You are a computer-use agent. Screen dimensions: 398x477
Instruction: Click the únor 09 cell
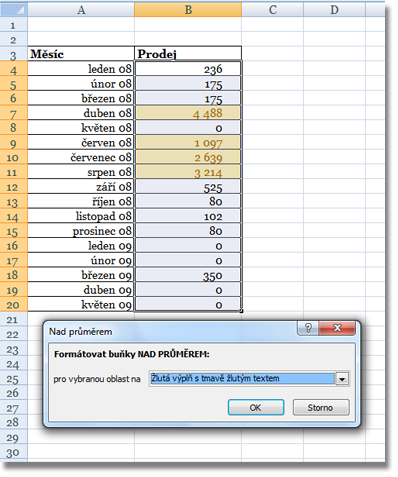click(81, 260)
